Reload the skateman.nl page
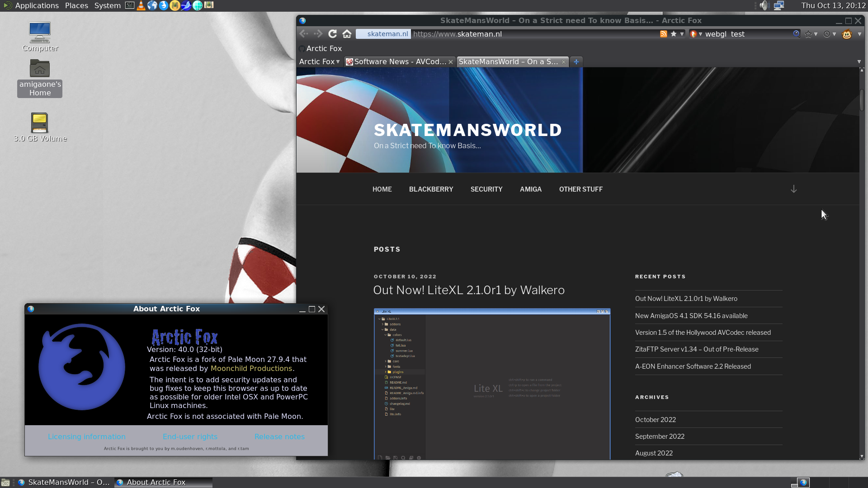 pyautogui.click(x=333, y=34)
